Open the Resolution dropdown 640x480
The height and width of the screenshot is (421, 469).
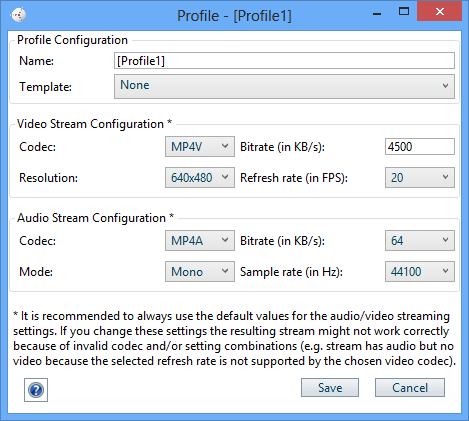click(200, 177)
